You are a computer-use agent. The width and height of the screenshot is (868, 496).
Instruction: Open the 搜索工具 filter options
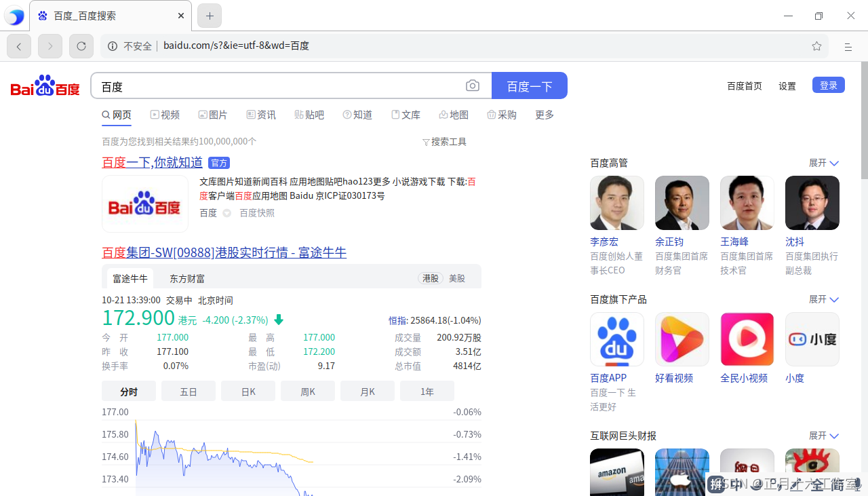click(444, 142)
